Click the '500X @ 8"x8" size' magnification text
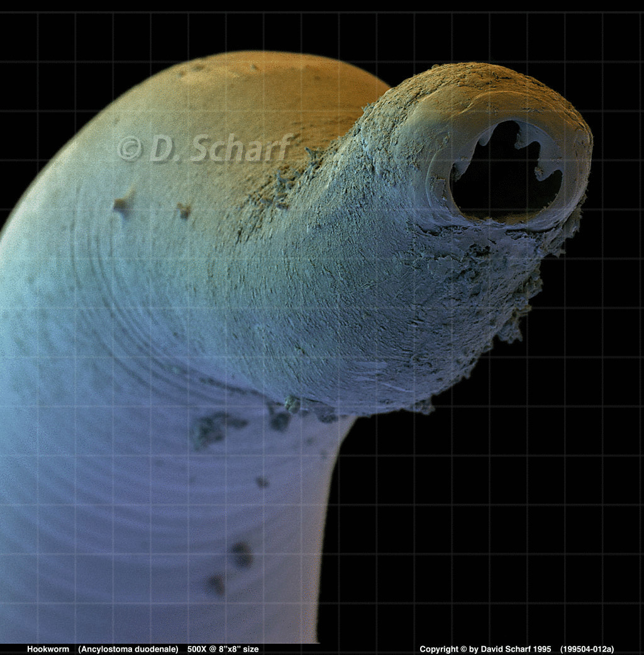 pos(223,649)
